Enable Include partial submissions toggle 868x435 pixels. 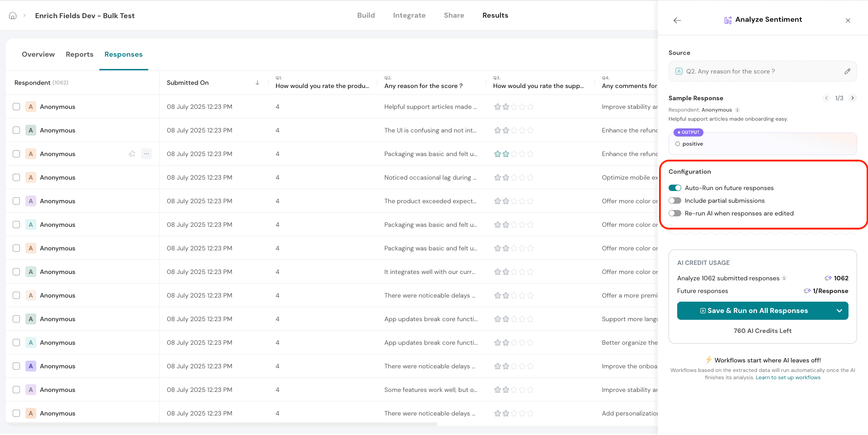[x=675, y=200]
